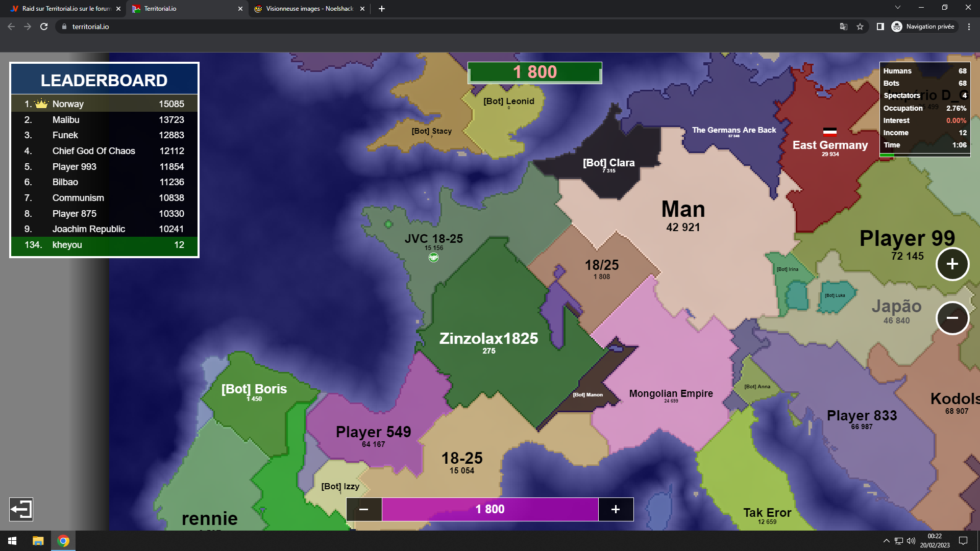Open the Windows Start menu
This screenshot has height=551, width=980.
tap(12, 541)
